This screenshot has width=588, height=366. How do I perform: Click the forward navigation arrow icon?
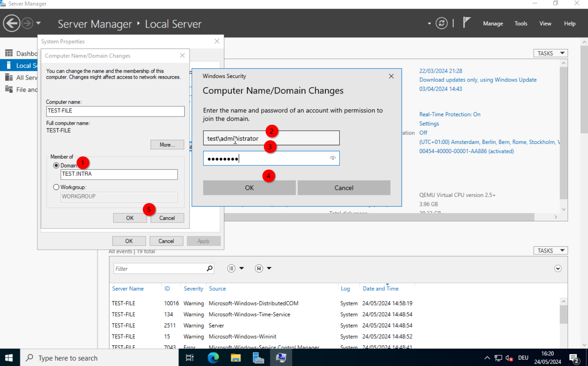click(27, 23)
